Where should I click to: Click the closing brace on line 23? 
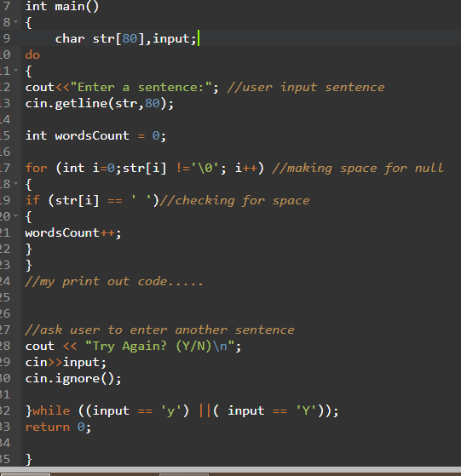click(x=29, y=266)
